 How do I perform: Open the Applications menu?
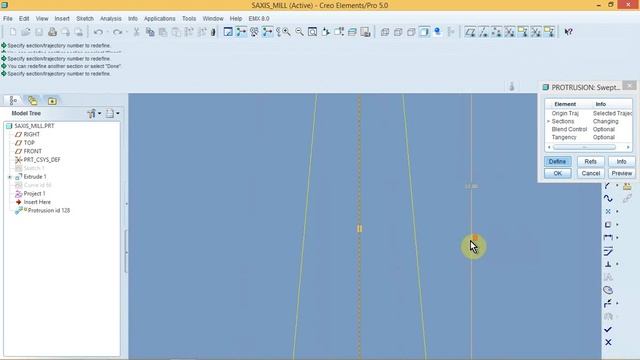click(x=160, y=19)
